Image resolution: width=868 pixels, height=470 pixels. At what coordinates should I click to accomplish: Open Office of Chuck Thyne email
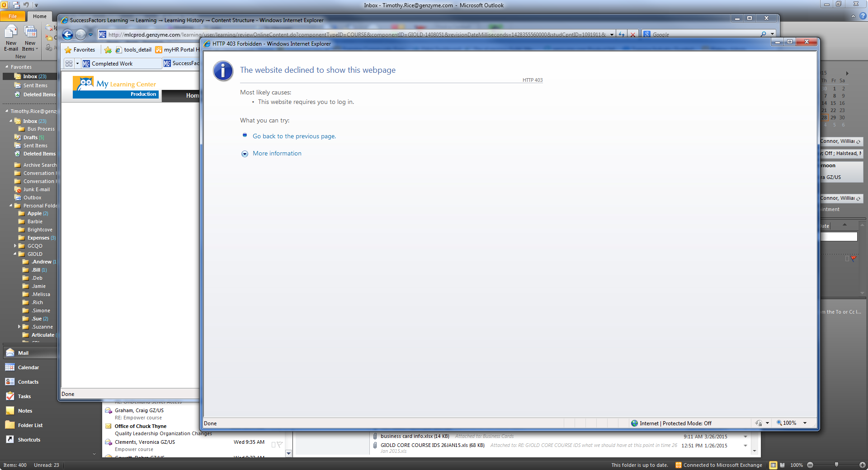(151, 430)
